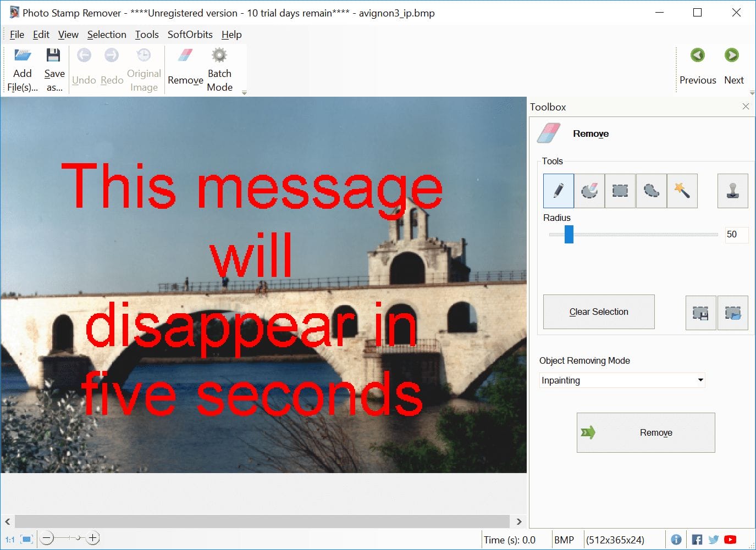Viewport: 756px width, 550px height.
Task: Pick the Free-form lasso selection tool
Action: [651, 191]
